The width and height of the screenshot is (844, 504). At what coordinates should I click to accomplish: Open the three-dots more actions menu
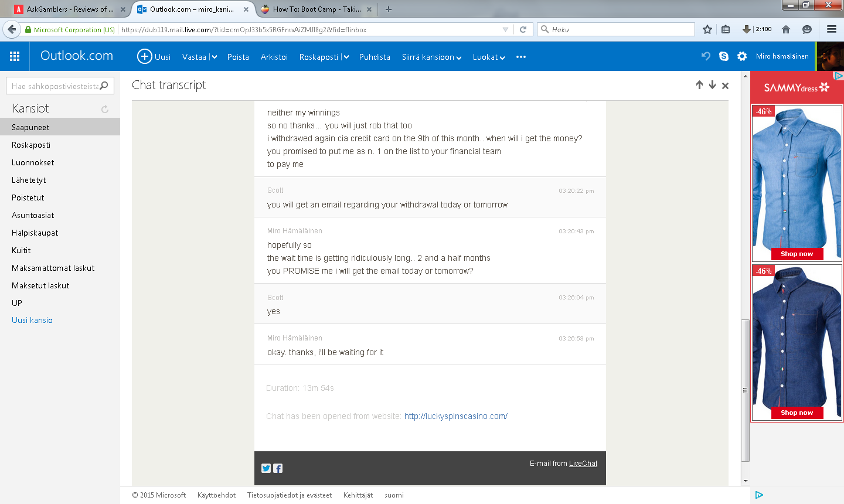click(x=521, y=57)
